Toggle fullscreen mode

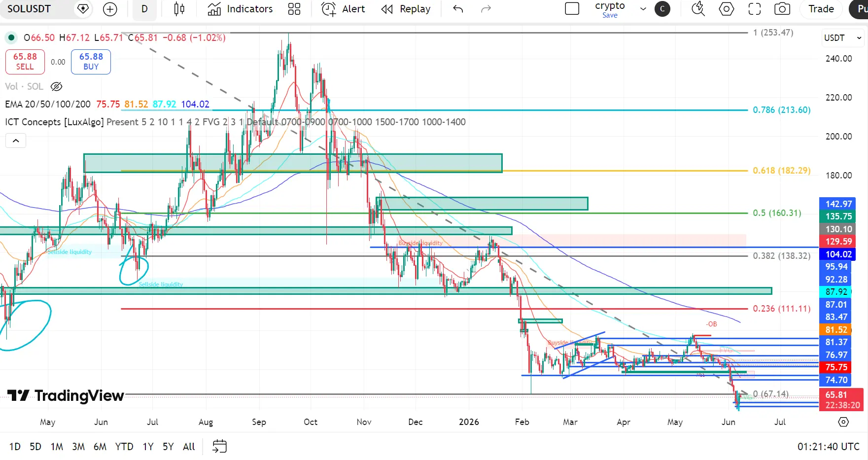pos(755,9)
